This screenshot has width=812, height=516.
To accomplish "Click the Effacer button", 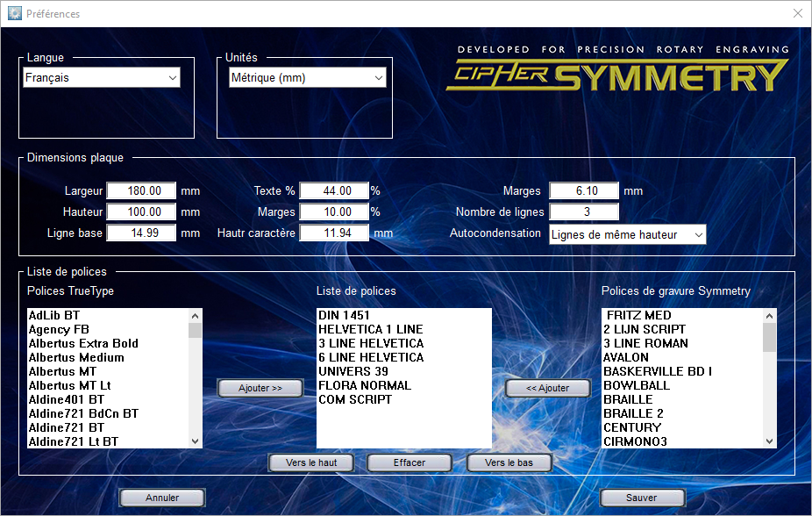I will [x=409, y=462].
